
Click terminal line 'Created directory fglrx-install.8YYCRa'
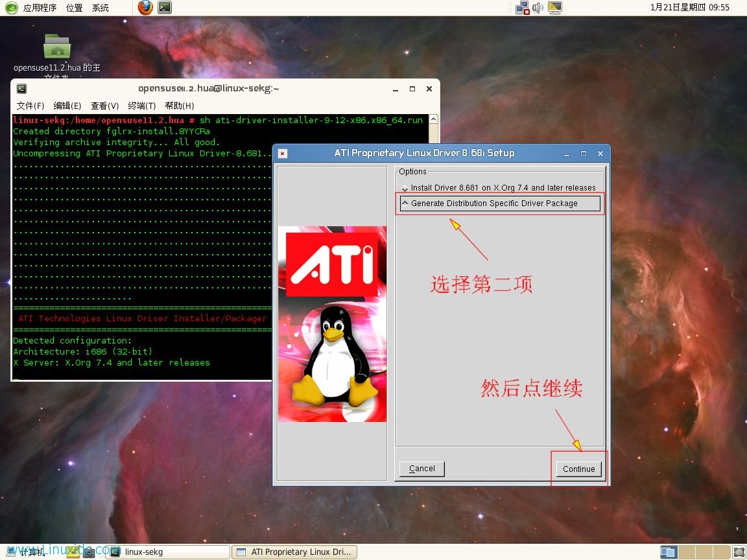click(112, 132)
